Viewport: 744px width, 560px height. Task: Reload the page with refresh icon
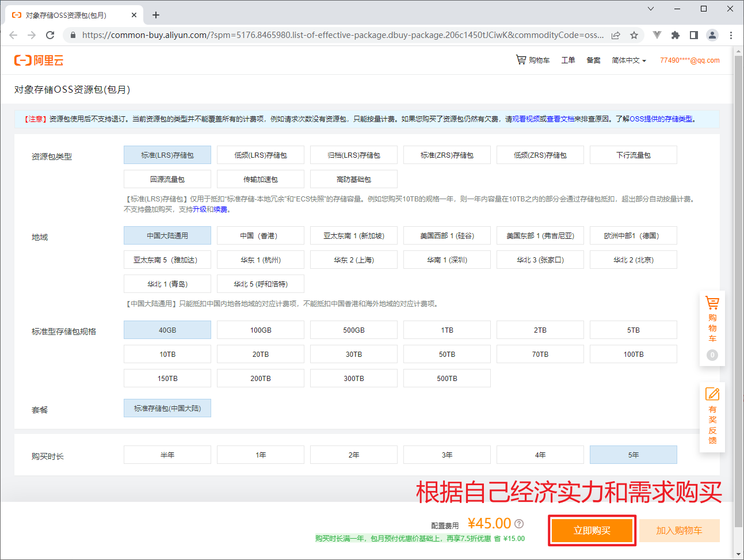(x=50, y=35)
